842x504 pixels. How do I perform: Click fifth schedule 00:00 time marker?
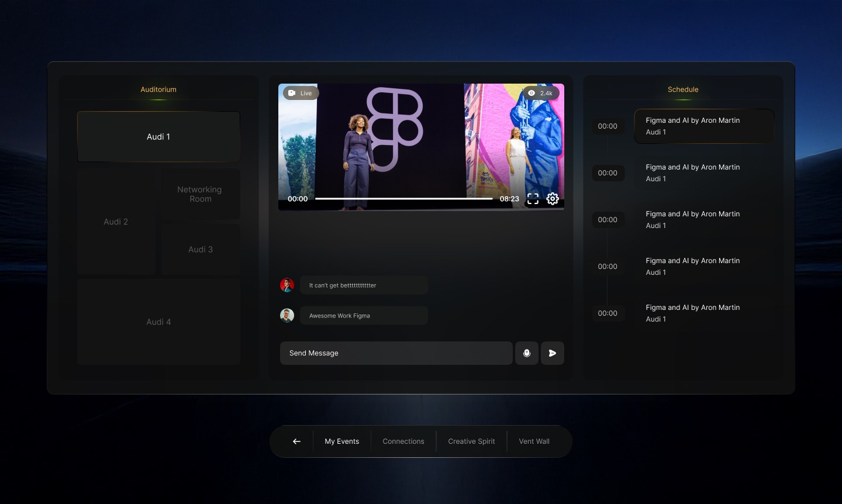608,313
